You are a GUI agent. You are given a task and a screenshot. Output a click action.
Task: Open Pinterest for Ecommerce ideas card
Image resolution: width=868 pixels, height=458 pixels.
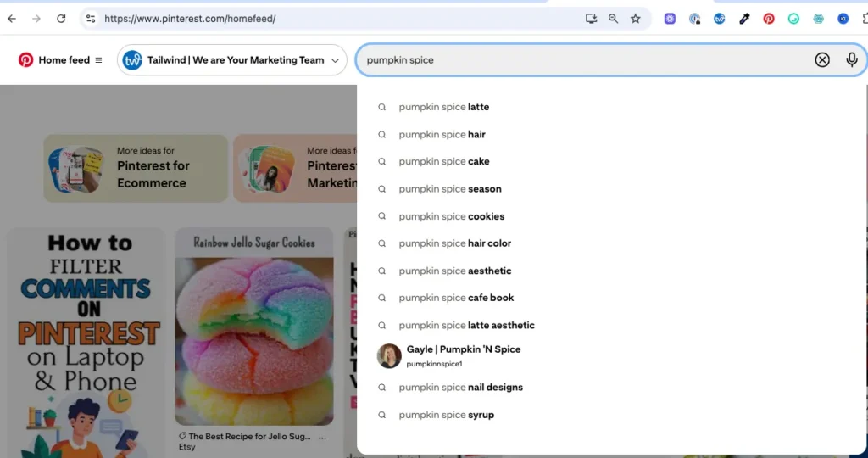(136, 169)
